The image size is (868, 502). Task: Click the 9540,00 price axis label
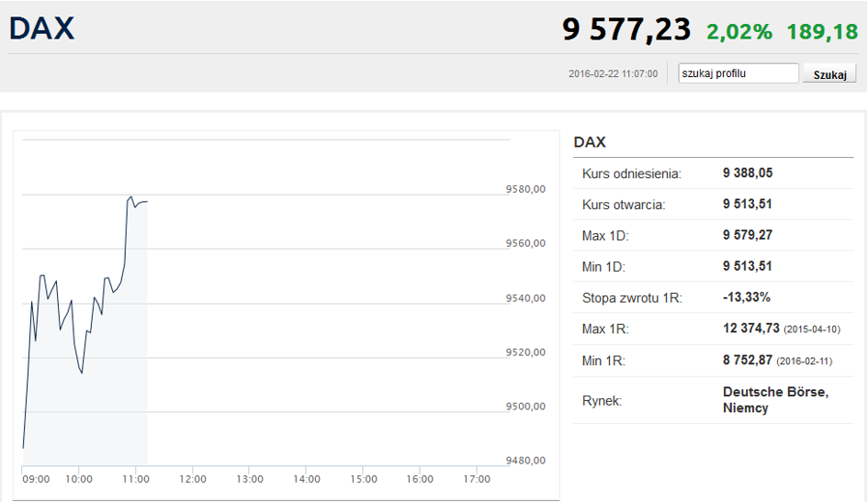pos(525,298)
